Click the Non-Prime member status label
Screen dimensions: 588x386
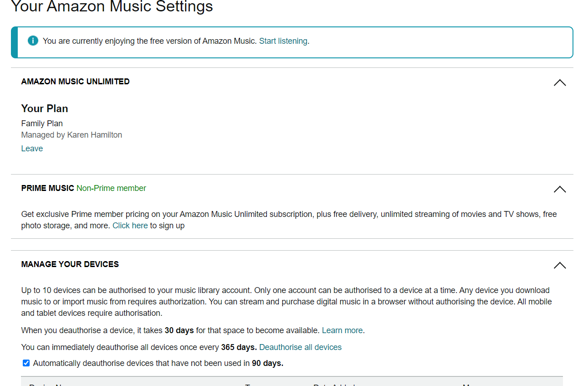111,188
